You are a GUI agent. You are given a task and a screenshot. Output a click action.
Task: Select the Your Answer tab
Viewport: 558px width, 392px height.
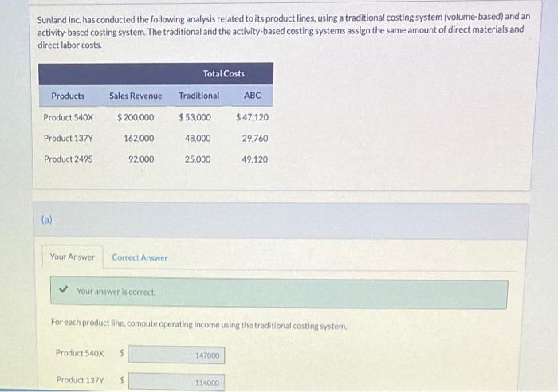click(x=73, y=257)
